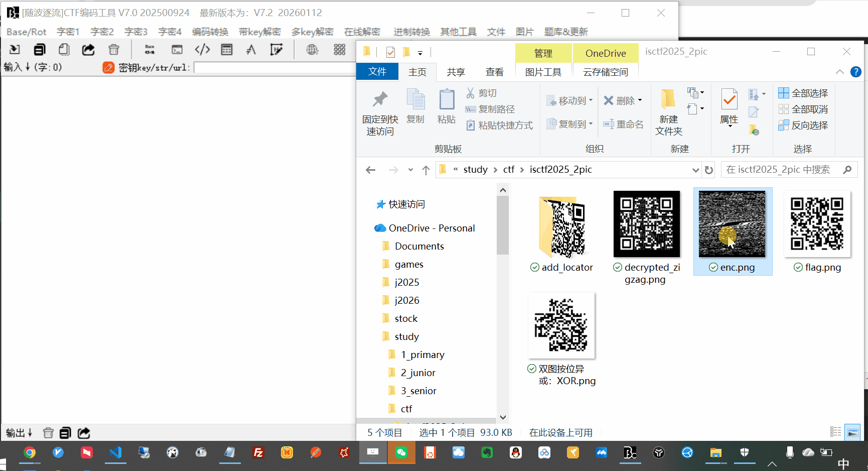The image size is (868, 471).
Task: Click 复制路径 copy path
Action: 490,109
